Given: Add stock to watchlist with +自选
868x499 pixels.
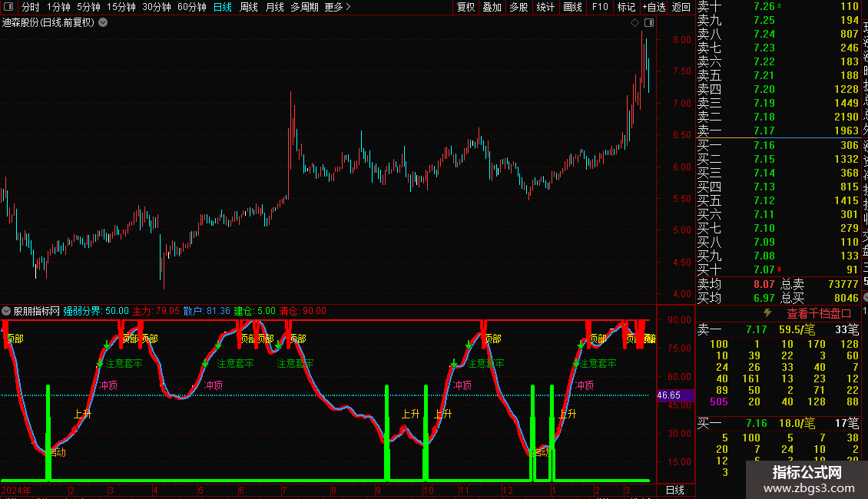Looking at the screenshot, I should [x=654, y=7].
